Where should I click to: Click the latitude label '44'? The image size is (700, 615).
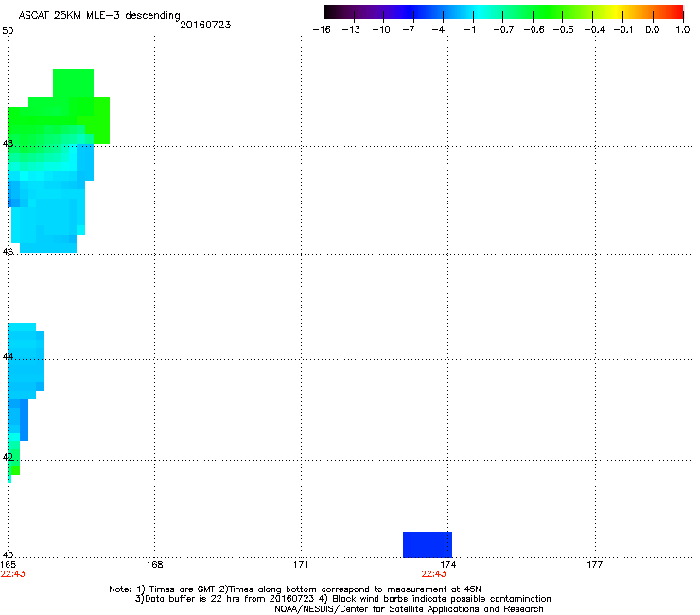click(x=8, y=357)
